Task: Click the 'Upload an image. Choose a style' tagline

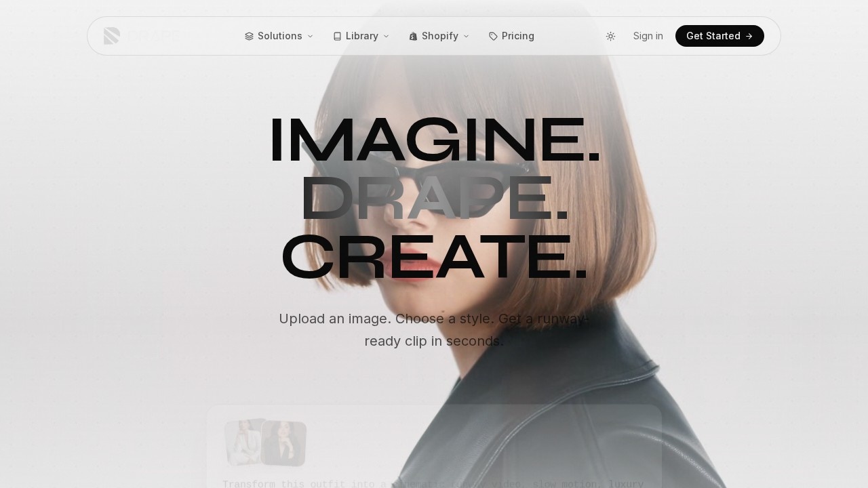Action: [434, 329]
